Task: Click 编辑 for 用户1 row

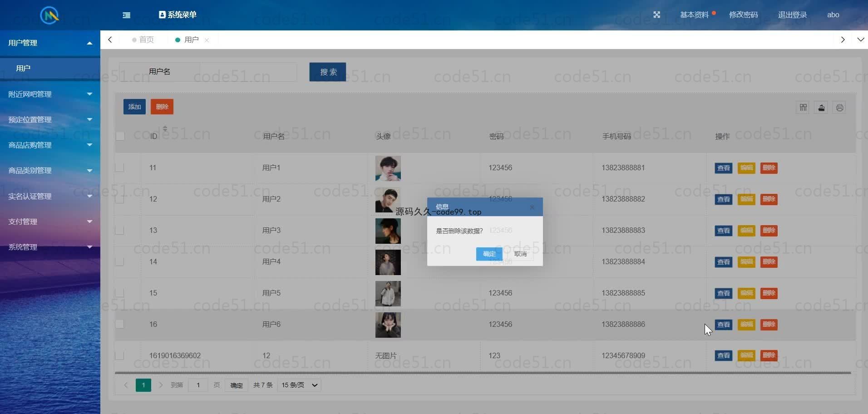Action: pyautogui.click(x=747, y=168)
